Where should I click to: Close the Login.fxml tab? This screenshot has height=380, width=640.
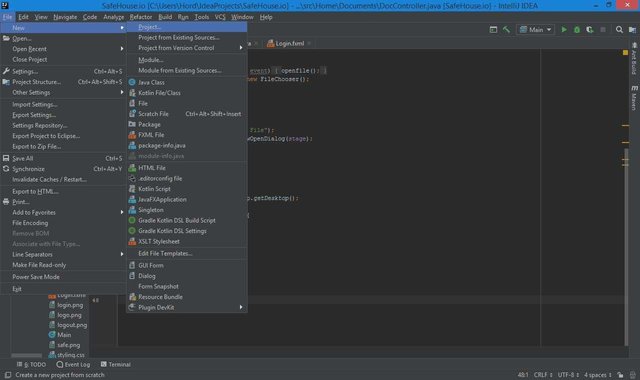click(309, 43)
